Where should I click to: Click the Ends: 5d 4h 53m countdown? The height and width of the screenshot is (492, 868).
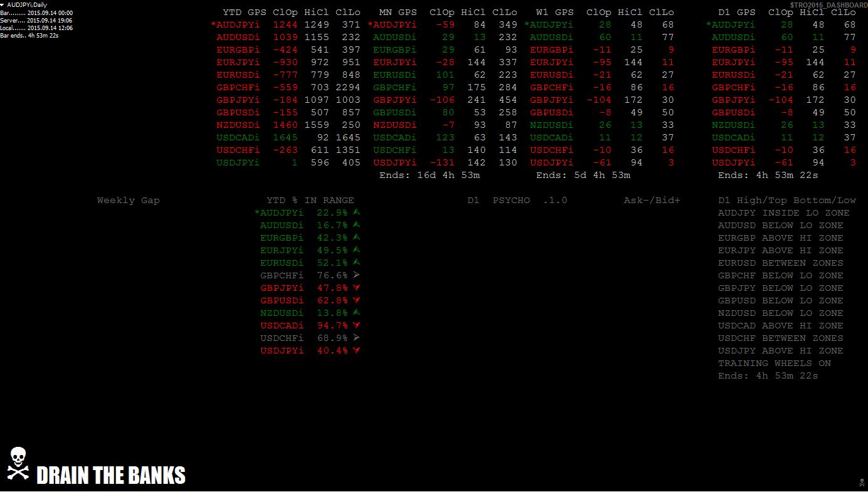583,175
